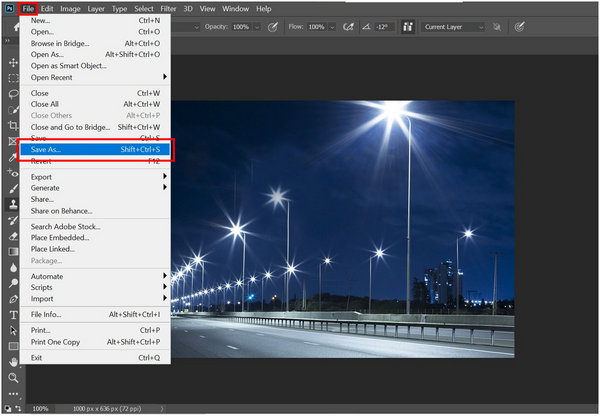Select the Clone Stamp tool

[x=13, y=204]
